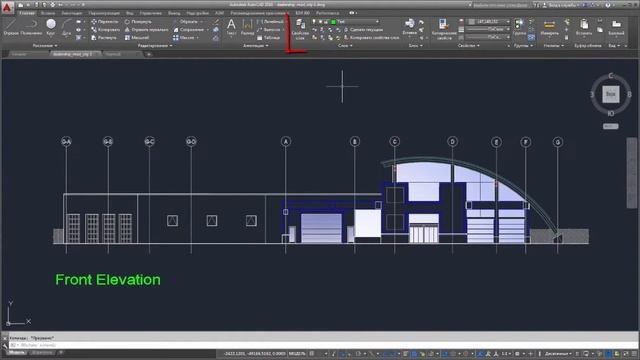Image resolution: width=640 pixels, height=360 pixels.
Task: Choose the Выноска (Leader) tool
Action: coord(269,29)
